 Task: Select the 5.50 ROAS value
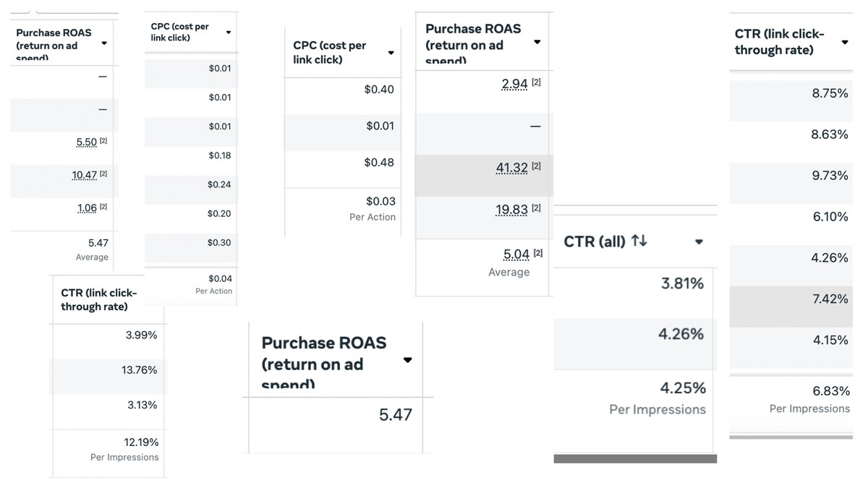pos(86,142)
